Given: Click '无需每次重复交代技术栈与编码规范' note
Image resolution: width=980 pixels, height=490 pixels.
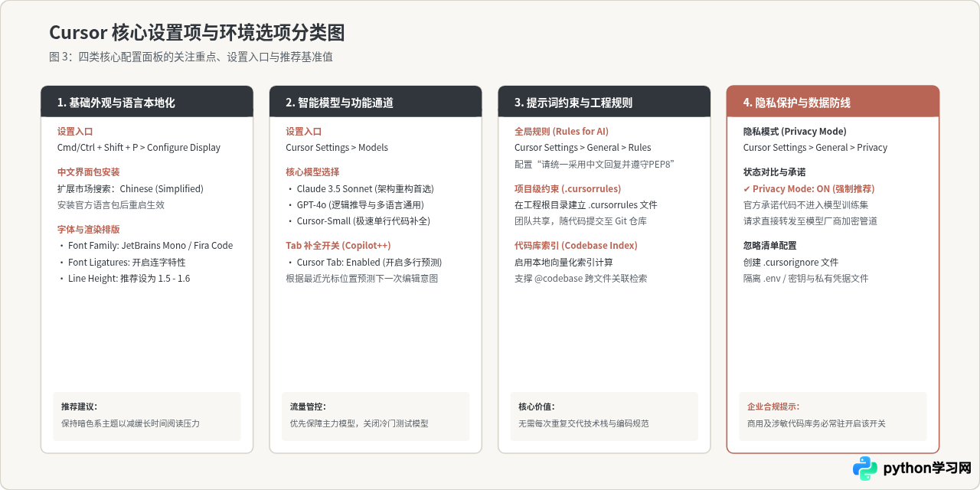Looking at the screenshot, I should point(583,423).
